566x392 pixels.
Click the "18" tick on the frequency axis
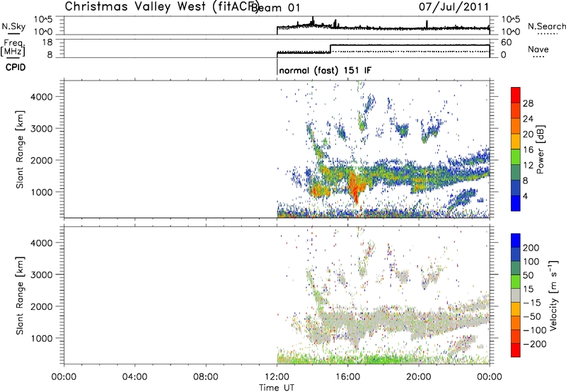tap(47, 42)
